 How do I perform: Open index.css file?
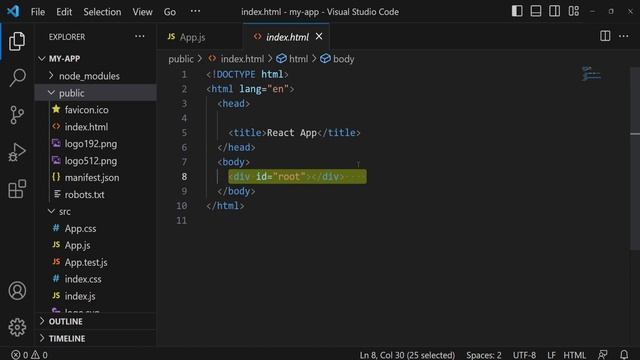[x=96, y=279]
